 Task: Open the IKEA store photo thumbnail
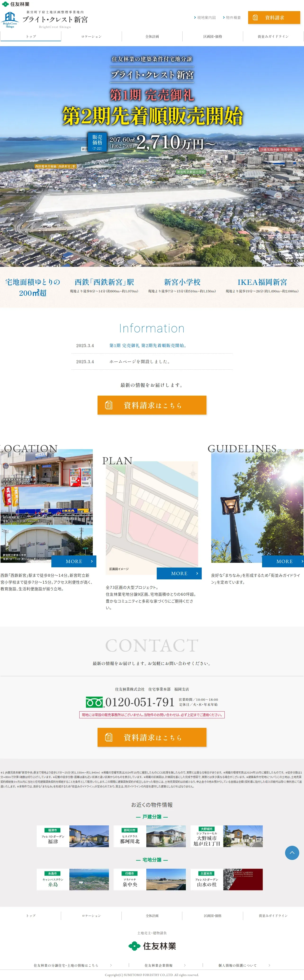tap(46, 506)
